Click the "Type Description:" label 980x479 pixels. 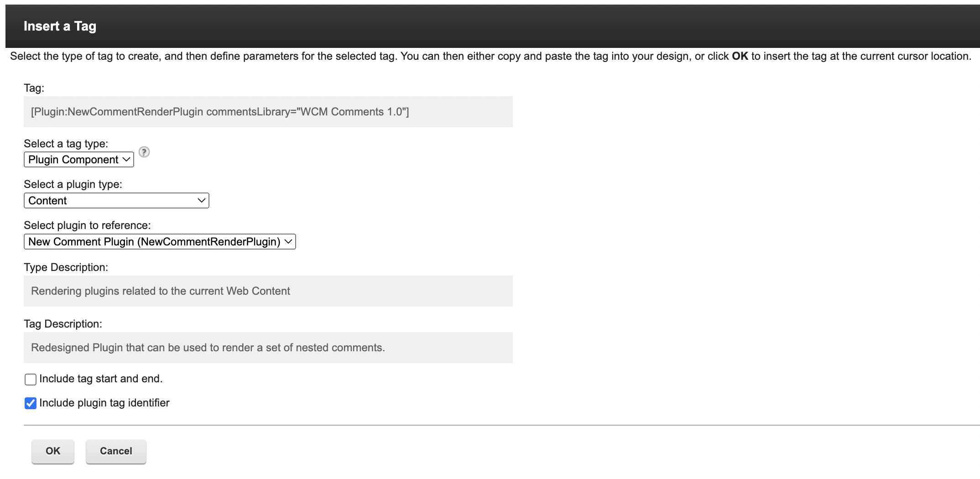[66, 267]
